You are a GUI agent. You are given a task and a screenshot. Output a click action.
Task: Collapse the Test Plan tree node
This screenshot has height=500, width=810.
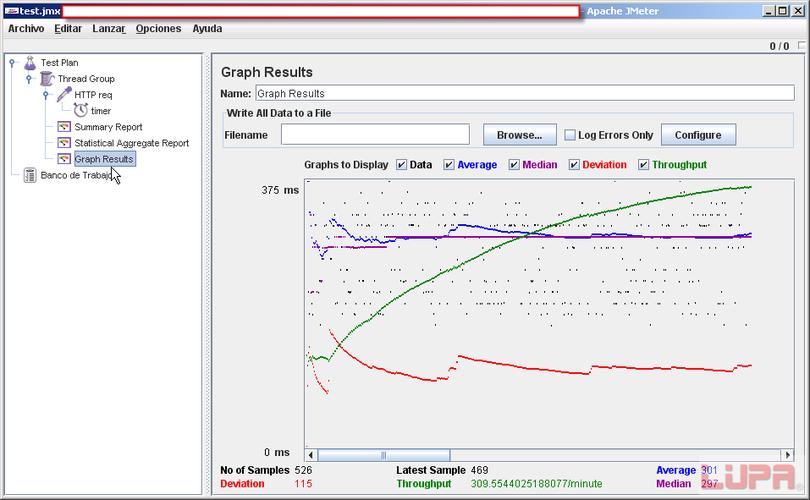12,63
